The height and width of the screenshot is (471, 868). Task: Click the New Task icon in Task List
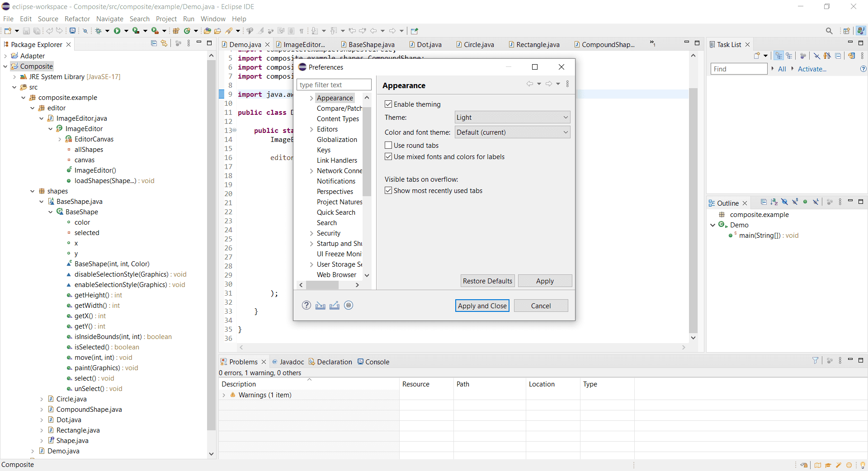pyautogui.click(x=757, y=56)
